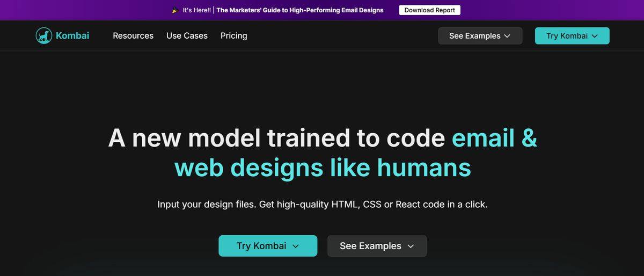Open the Kombai brand name link
Image resolution: width=644 pixels, height=276 pixels.
point(72,36)
